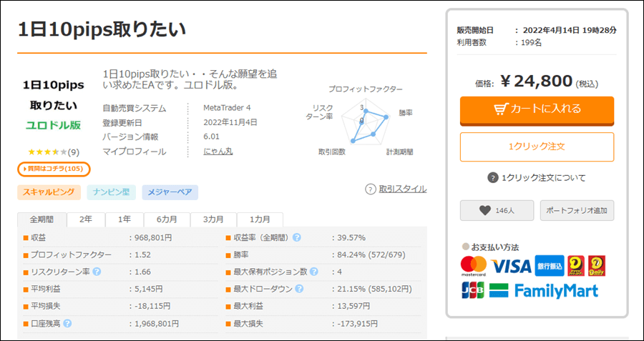The width and height of the screenshot is (644, 341).
Task: Open 質問はコチラ(105) link
Action: tap(54, 169)
